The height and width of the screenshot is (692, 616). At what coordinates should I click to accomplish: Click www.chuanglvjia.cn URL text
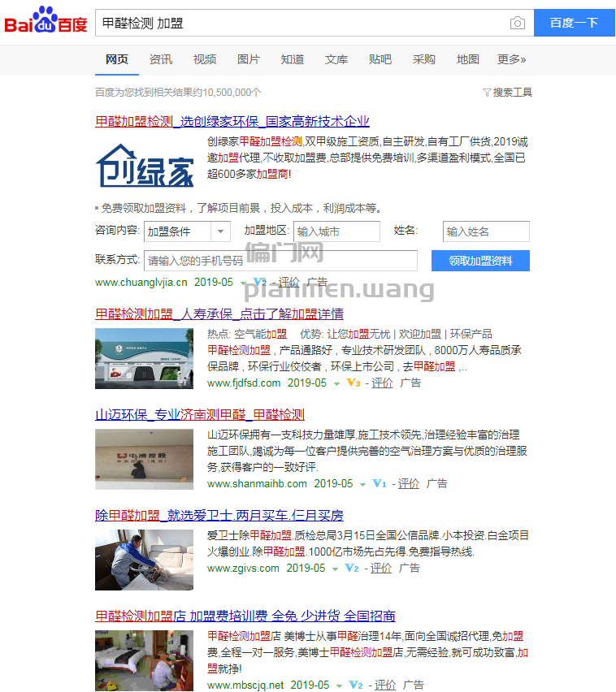tap(141, 283)
